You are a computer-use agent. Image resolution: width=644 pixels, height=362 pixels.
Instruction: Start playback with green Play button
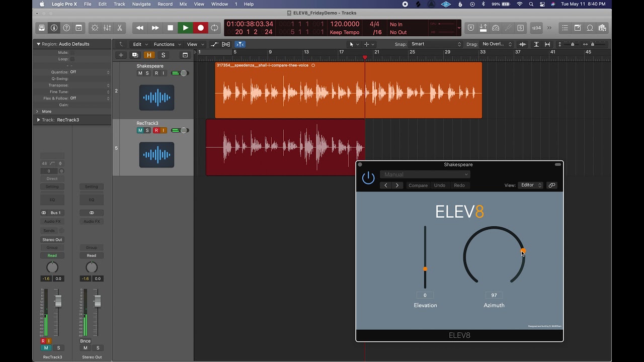click(185, 28)
